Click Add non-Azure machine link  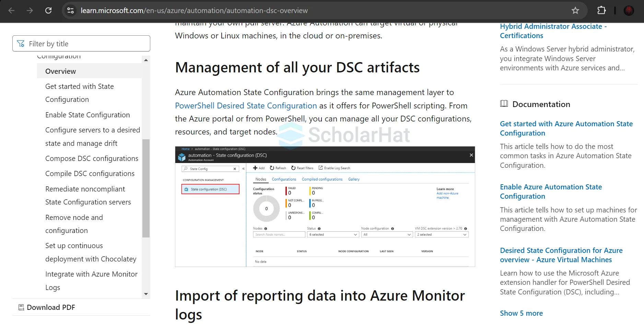[x=447, y=195]
